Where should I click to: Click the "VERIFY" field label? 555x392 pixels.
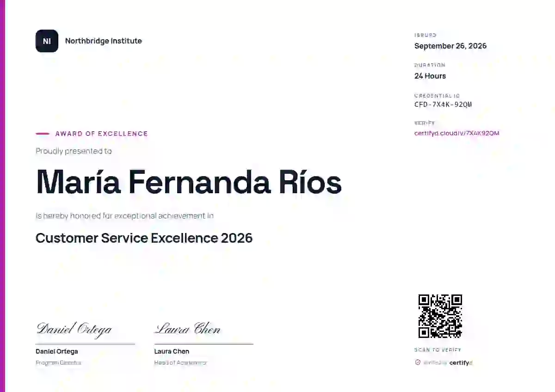pos(425,123)
